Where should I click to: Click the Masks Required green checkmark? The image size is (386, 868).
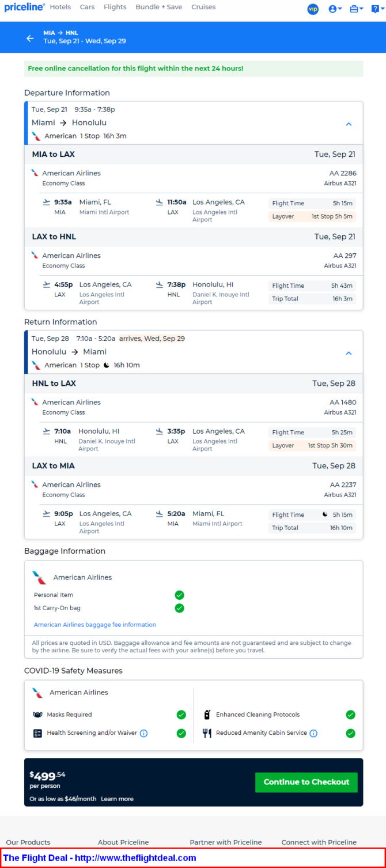coord(181,715)
